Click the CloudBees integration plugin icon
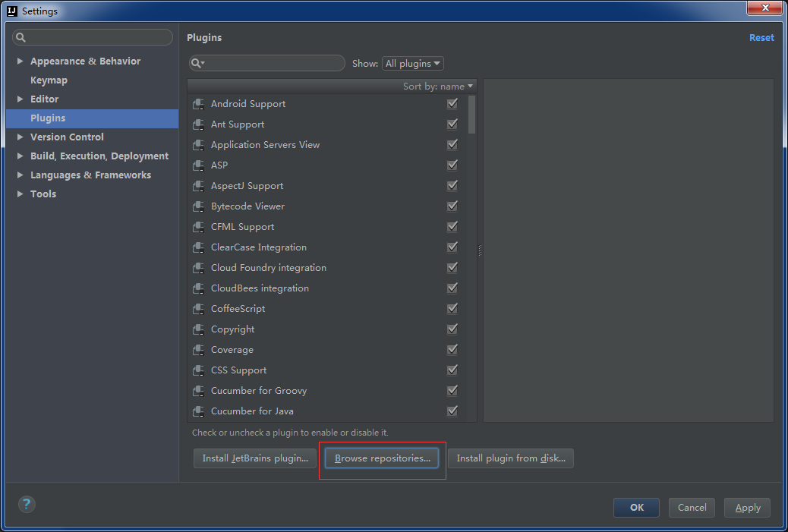This screenshot has height=532, width=788. [x=198, y=288]
